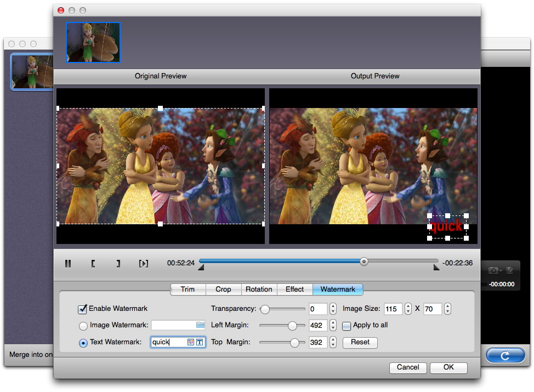Select the Watermark tab
This screenshot has width=534, height=392.
point(338,289)
